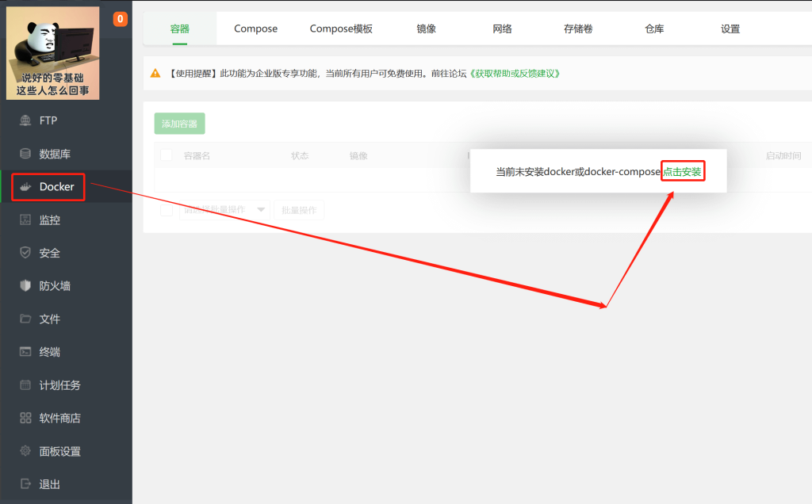
Task: Click the security shield-check icon beside 安全
Action: (x=25, y=253)
